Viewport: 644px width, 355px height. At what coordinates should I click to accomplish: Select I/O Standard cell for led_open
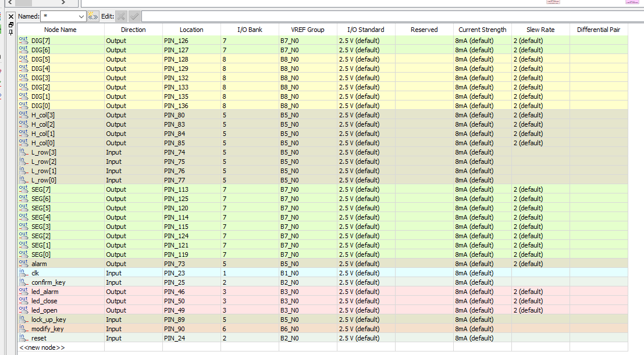(366, 310)
